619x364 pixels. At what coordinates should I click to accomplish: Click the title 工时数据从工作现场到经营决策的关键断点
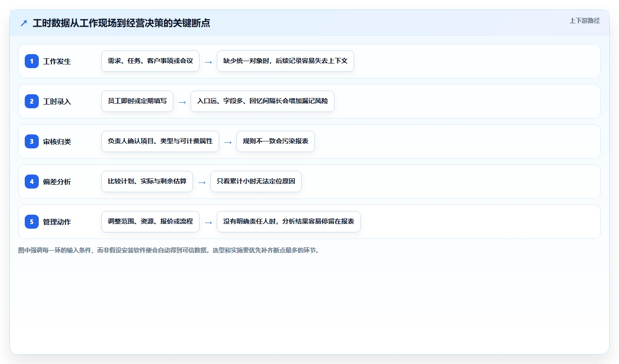pyautogui.click(x=121, y=23)
